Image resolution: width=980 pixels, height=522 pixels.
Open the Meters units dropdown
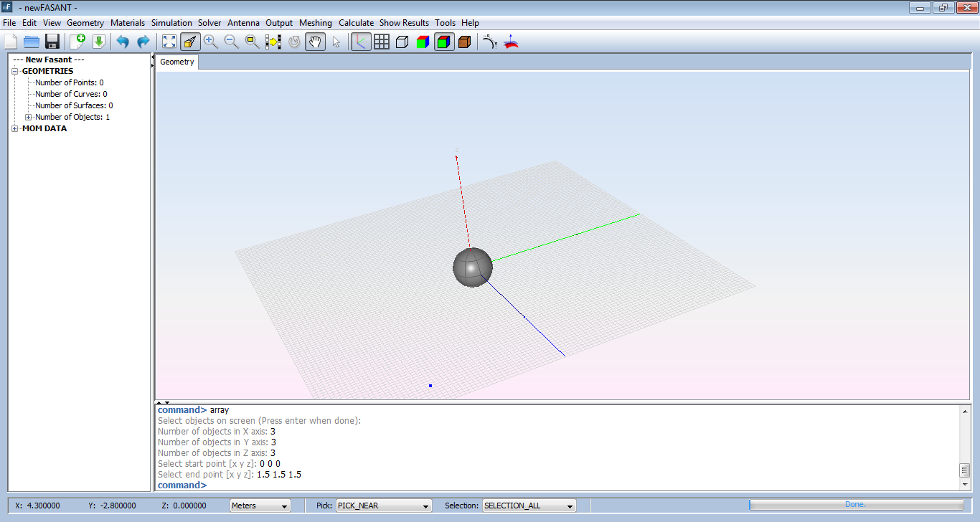[260, 506]
